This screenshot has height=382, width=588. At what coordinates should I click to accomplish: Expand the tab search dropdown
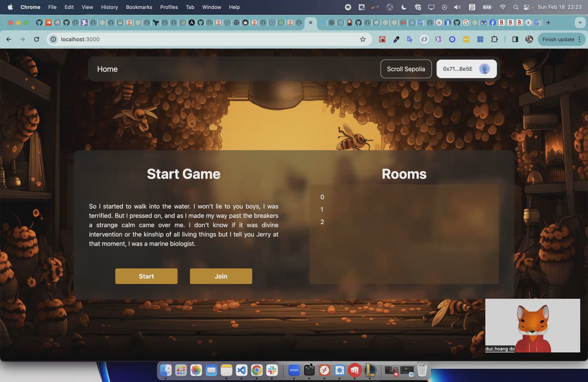click(x=580, y=23)
